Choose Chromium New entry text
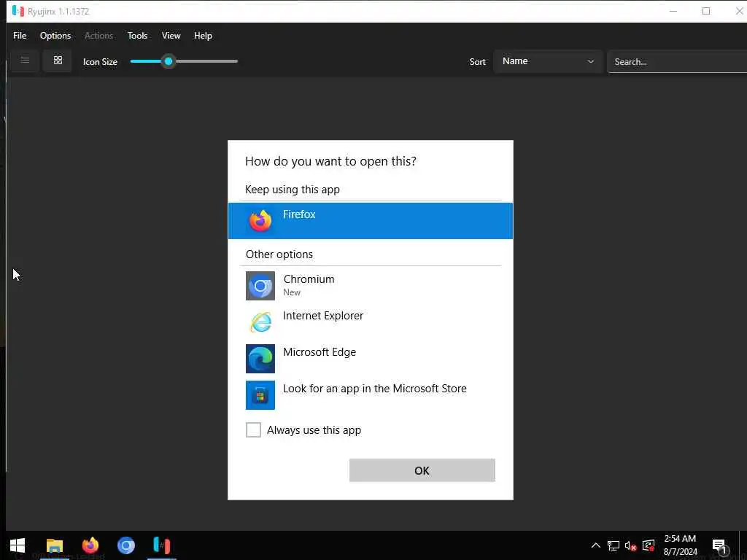 pyautogui.click(x=309, y=285)
